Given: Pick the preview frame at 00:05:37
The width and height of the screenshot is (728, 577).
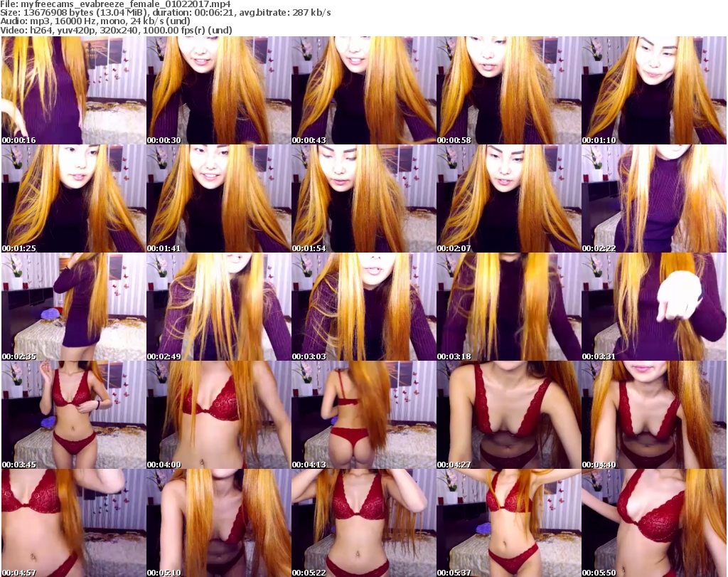Looking at the screenshot, I should click(508, 523).
